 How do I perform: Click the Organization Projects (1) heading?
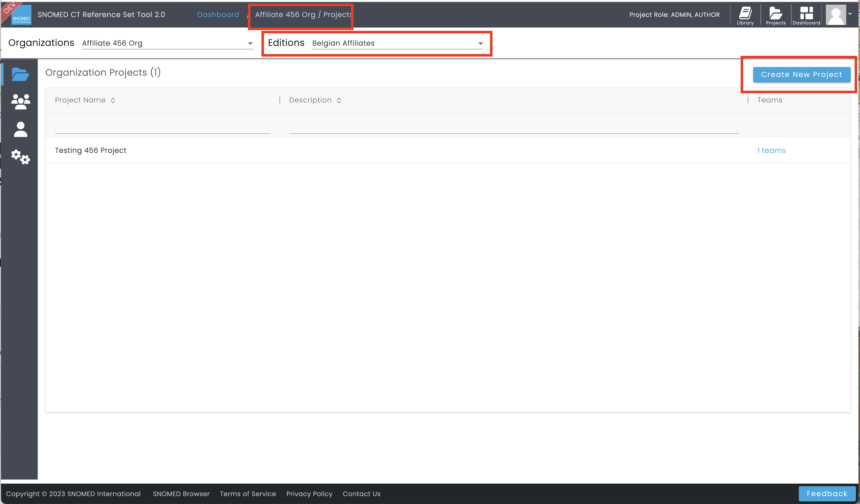point(103,72)
